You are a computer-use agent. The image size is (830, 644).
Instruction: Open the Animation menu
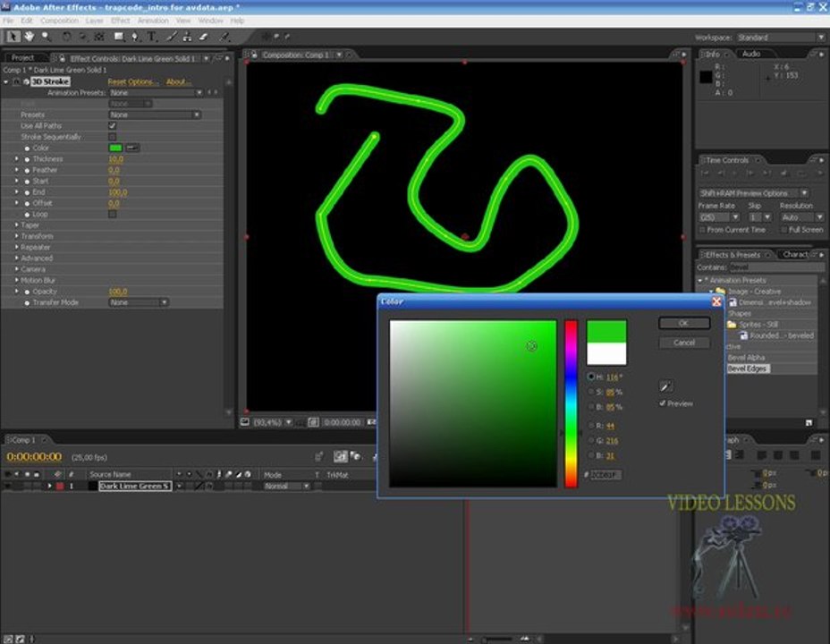coord(153,21)
